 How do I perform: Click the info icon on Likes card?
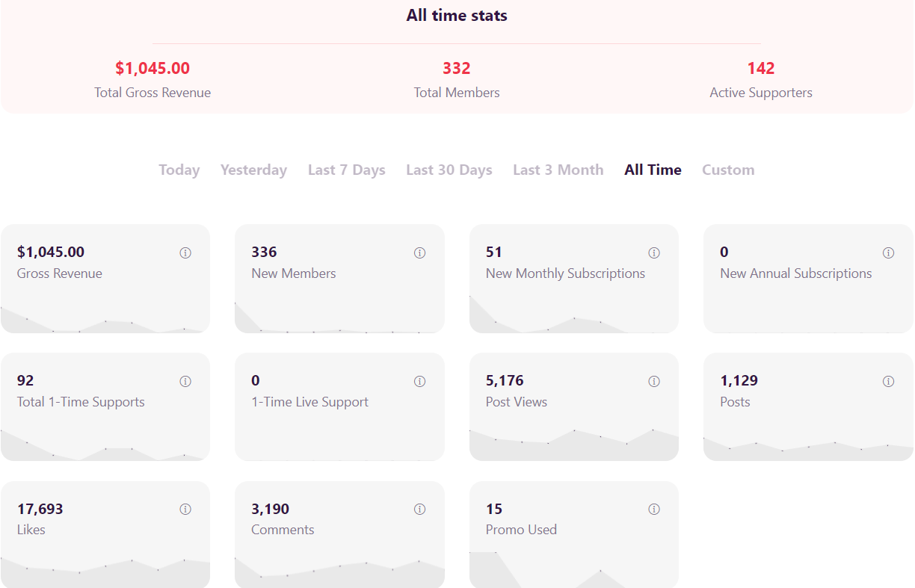(185, 510)
